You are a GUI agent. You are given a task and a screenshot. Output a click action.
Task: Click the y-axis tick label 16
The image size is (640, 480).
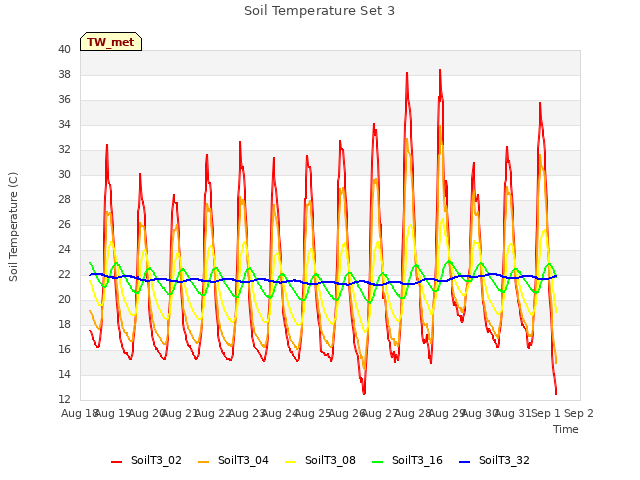(64, 349)
